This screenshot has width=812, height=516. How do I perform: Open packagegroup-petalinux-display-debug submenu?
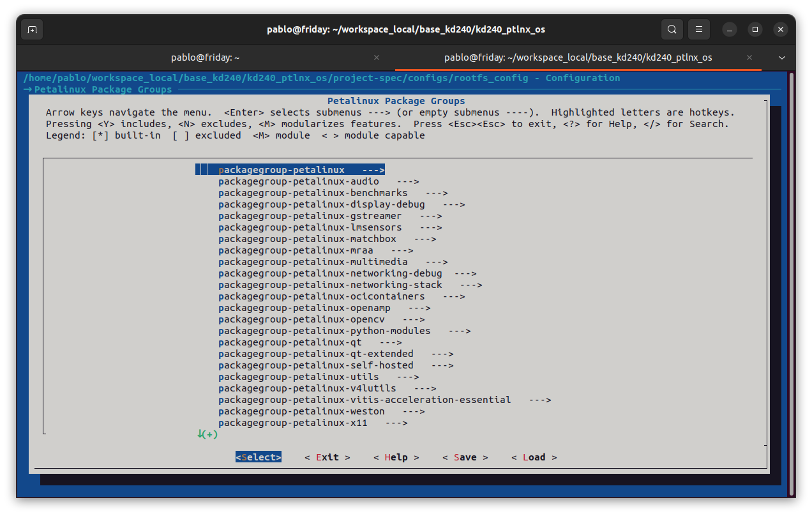[342, 204]
